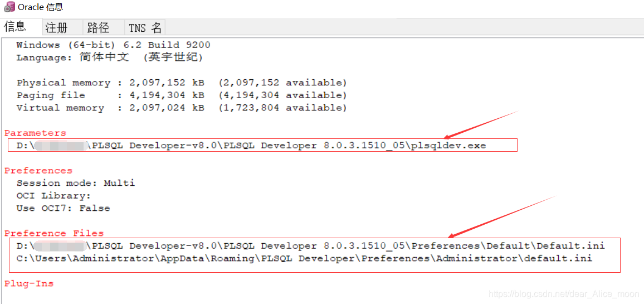
Task: Select the 'OCI Library:' line
Action: coord(53,196)
